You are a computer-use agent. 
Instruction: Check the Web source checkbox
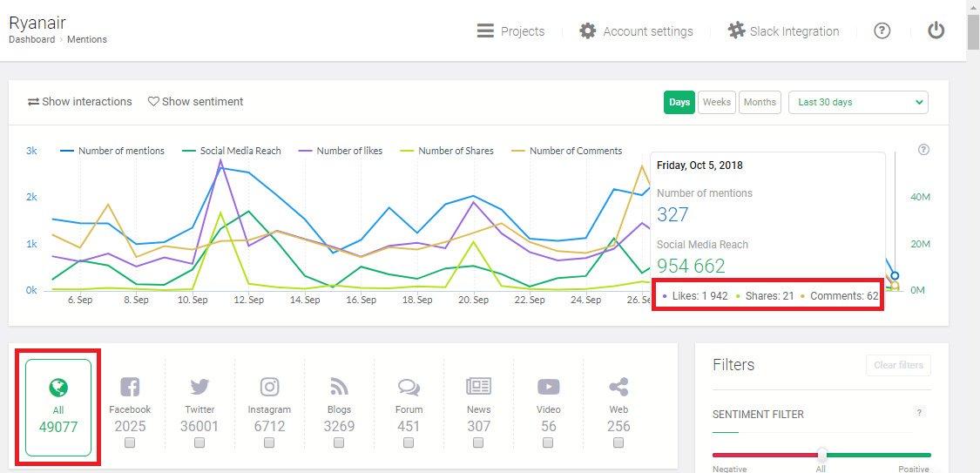pos(618,443)
